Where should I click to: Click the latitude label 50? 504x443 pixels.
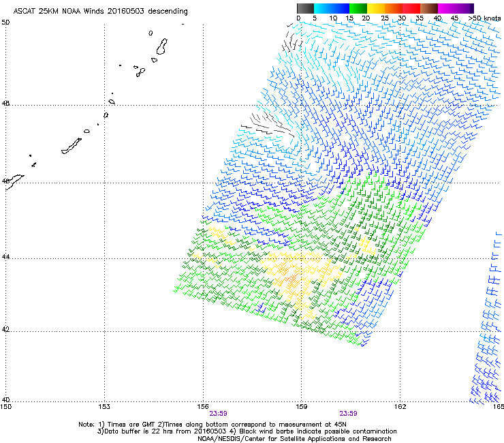pos(5,22)
